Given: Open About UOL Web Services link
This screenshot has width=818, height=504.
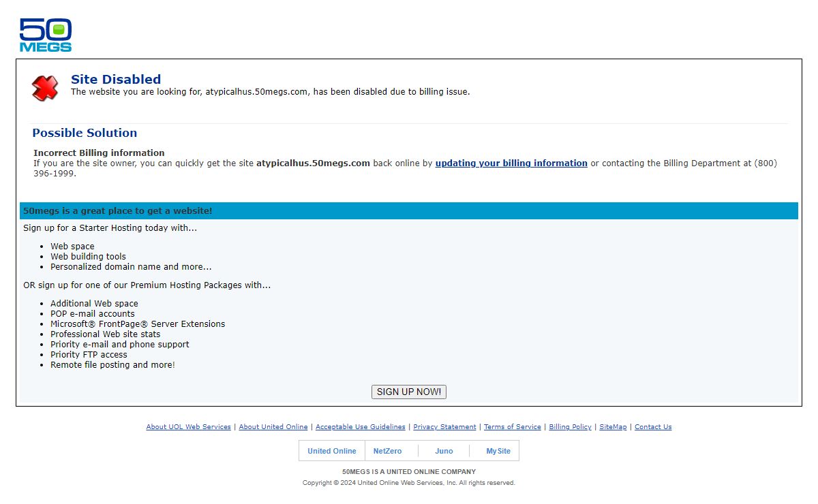Looking at the screenshot, I should coord(188,427).
